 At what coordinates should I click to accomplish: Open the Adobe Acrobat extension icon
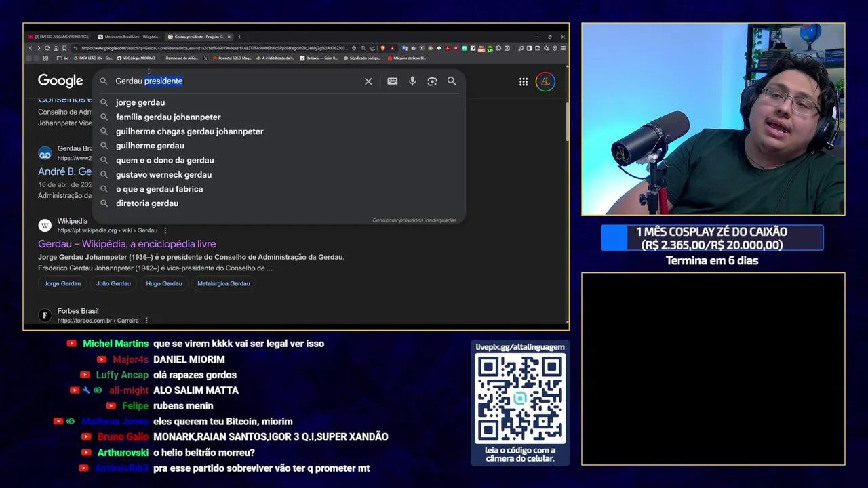click(x=448, y=48)
